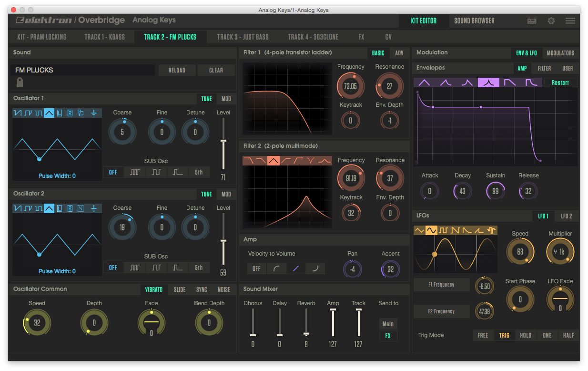Image resolution: width=588 pixels, height=371 pixels.
Task: Click the CLEAR sound button
Action: point(216,70)
